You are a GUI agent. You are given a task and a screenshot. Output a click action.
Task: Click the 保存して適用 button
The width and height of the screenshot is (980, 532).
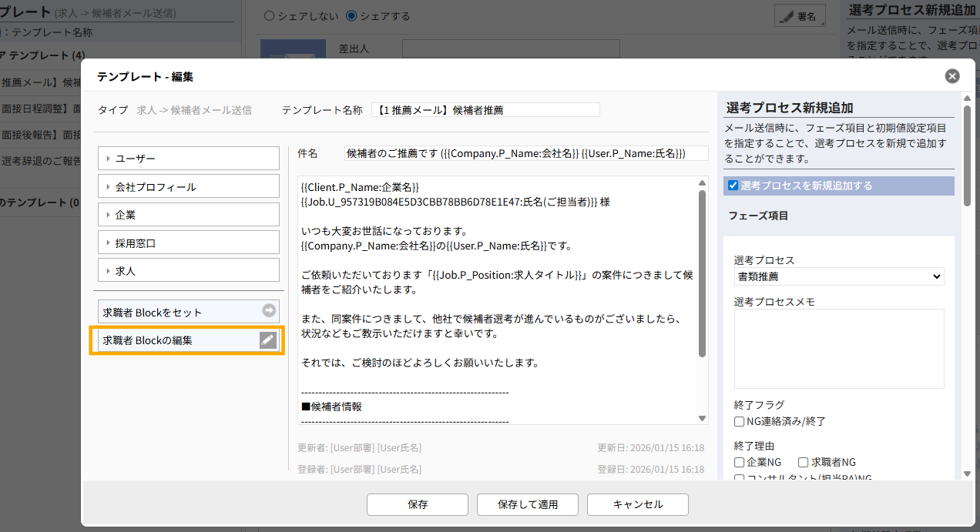click(528, 505)
